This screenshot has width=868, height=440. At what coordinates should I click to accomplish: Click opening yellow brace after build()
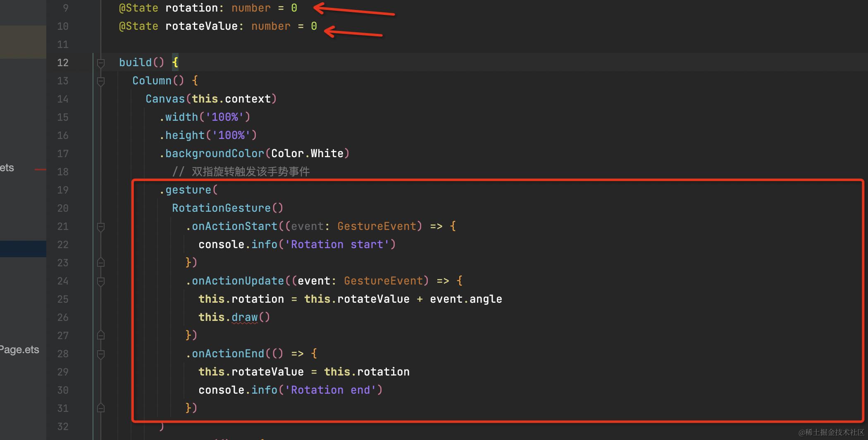click(175, 62)
